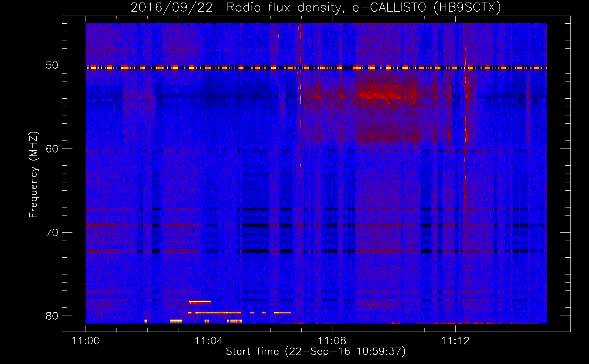Image resolution: width=589 pixels, height=364 pixels.
Task: Click the 11:08 time tick label
Action: [x=332, y=341]
